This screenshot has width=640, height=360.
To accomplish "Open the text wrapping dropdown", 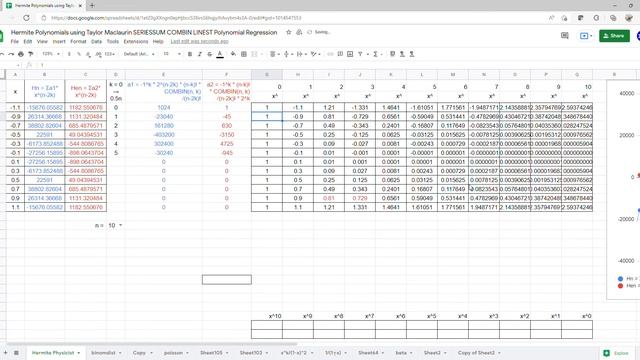I will [301, 54].
